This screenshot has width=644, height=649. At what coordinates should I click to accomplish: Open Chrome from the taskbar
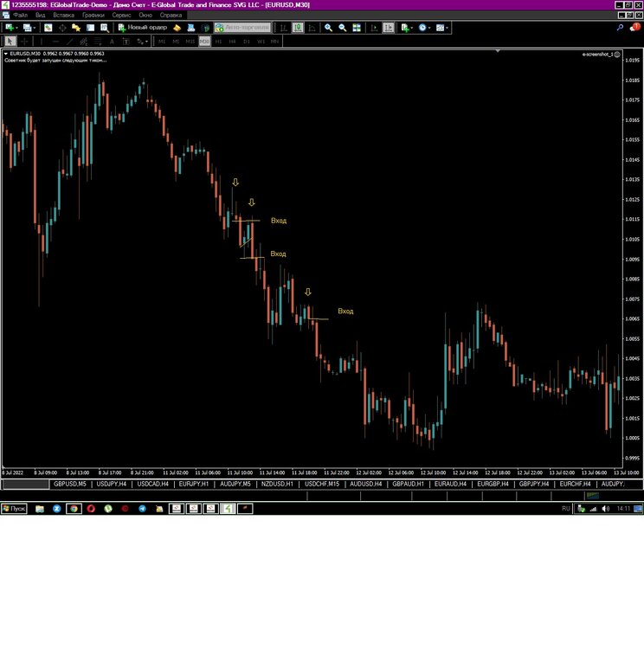[x=74, y=509]
